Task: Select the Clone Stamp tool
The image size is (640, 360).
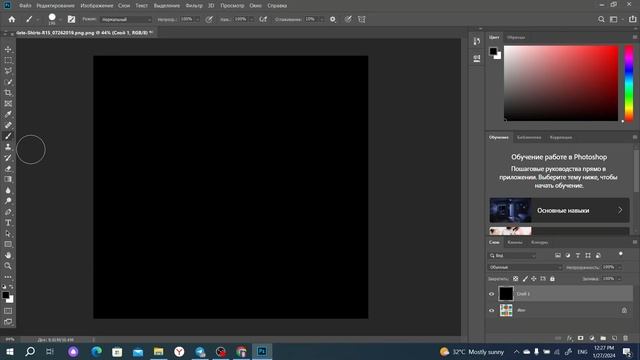Action: (x=8, y=147)
